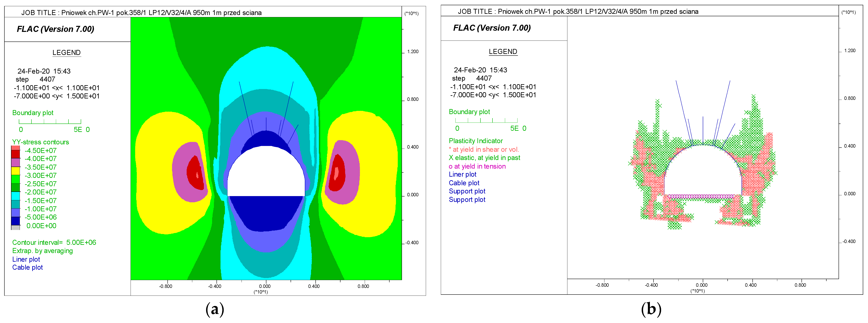Click the '-0.400' y-axis tick label in plot (a)

tap(412, 243)
